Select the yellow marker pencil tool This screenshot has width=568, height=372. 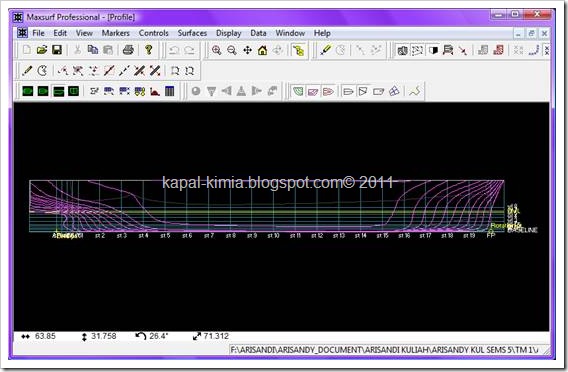(x=325, y=50)
